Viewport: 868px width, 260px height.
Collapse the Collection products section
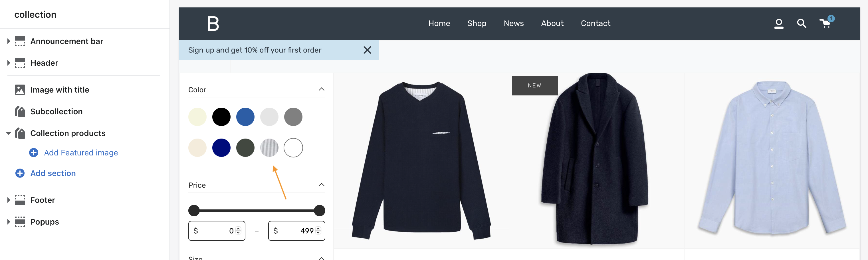(9, 133)
